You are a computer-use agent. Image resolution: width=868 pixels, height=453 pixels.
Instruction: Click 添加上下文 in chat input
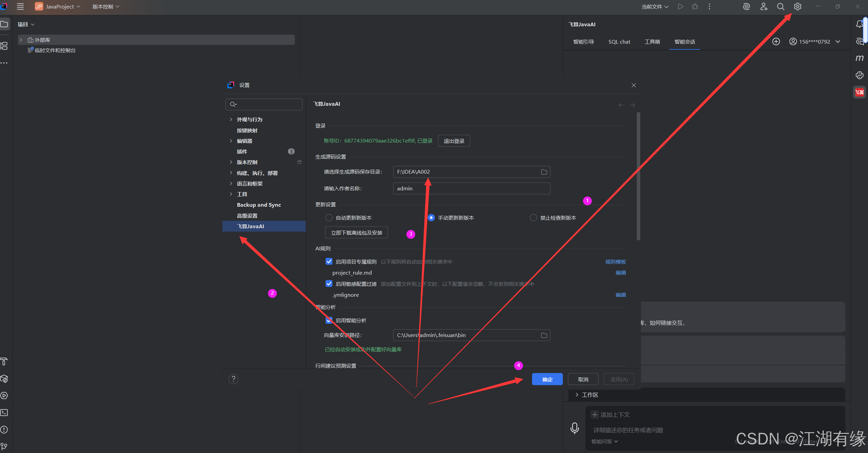tap(611, 415)
